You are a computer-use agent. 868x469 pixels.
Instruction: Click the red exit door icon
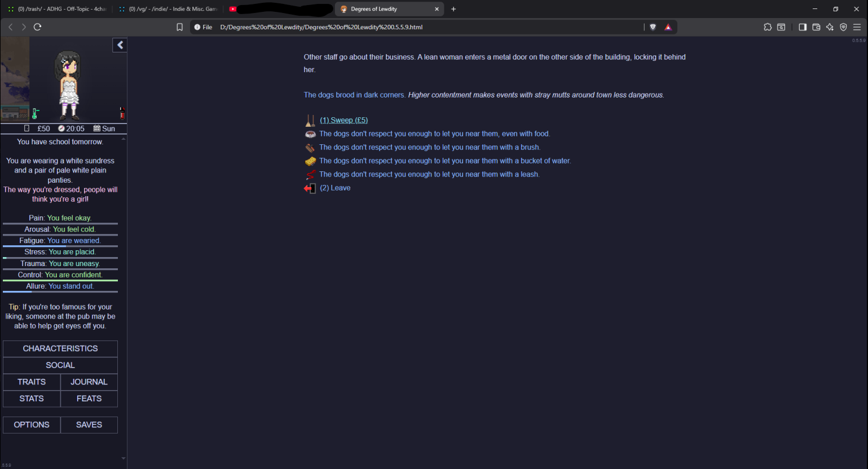(310, 188)
